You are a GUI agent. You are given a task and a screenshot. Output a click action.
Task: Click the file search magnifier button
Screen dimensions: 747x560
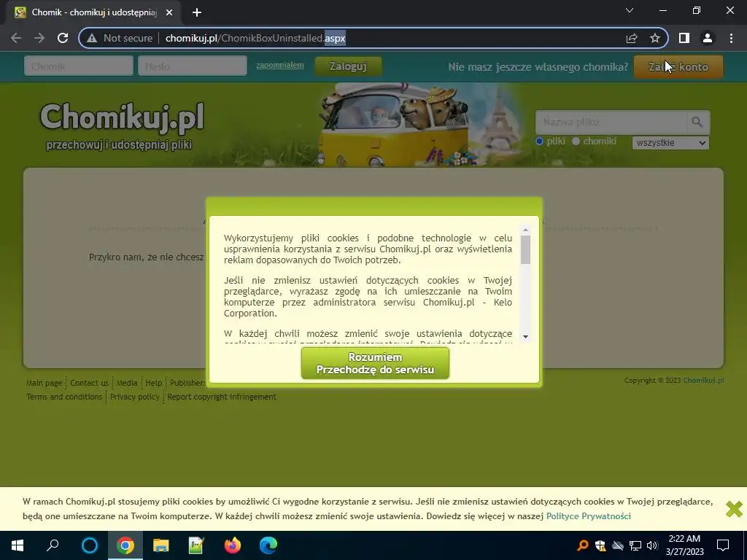coord(697,122)
